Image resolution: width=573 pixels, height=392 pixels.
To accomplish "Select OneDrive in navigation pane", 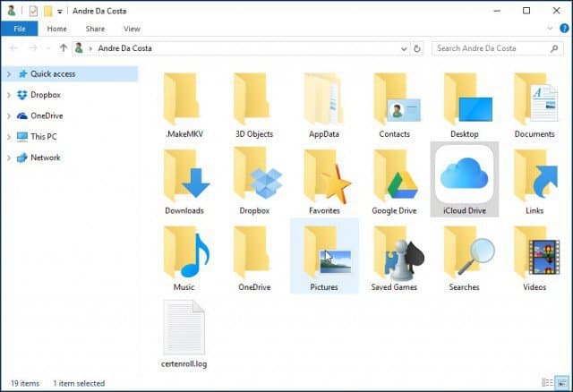I will (47, 115).
